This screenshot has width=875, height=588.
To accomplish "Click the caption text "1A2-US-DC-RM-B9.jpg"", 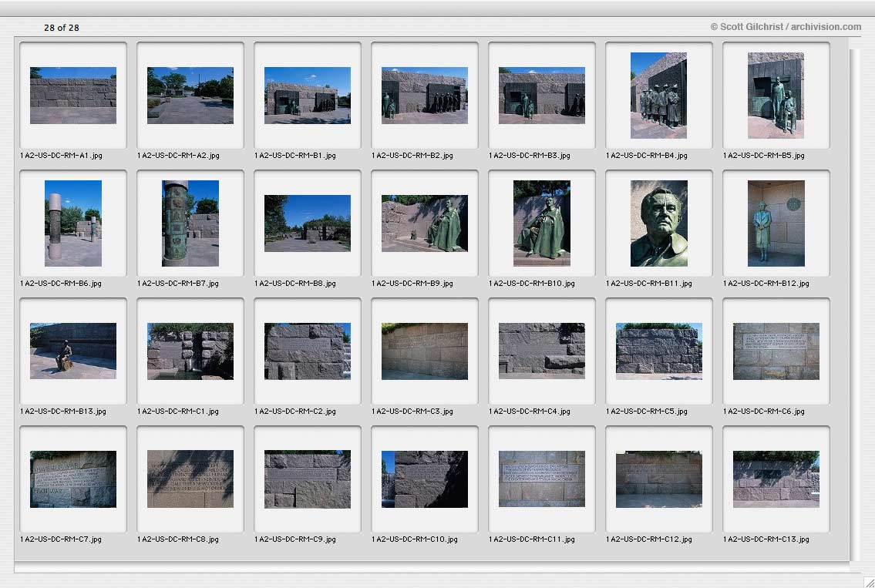I will pos(412,284).
